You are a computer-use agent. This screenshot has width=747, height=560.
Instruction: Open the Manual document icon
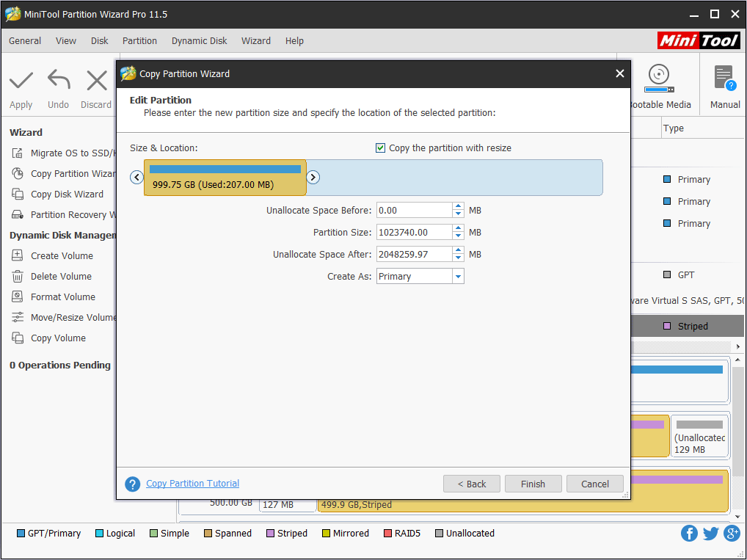tap(724, 78)
